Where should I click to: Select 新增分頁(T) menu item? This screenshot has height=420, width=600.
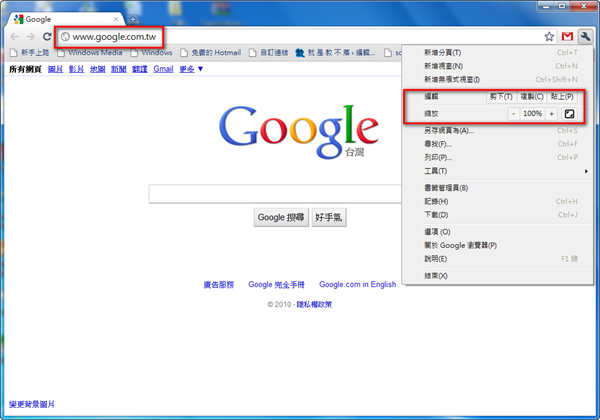click(498, 52)
